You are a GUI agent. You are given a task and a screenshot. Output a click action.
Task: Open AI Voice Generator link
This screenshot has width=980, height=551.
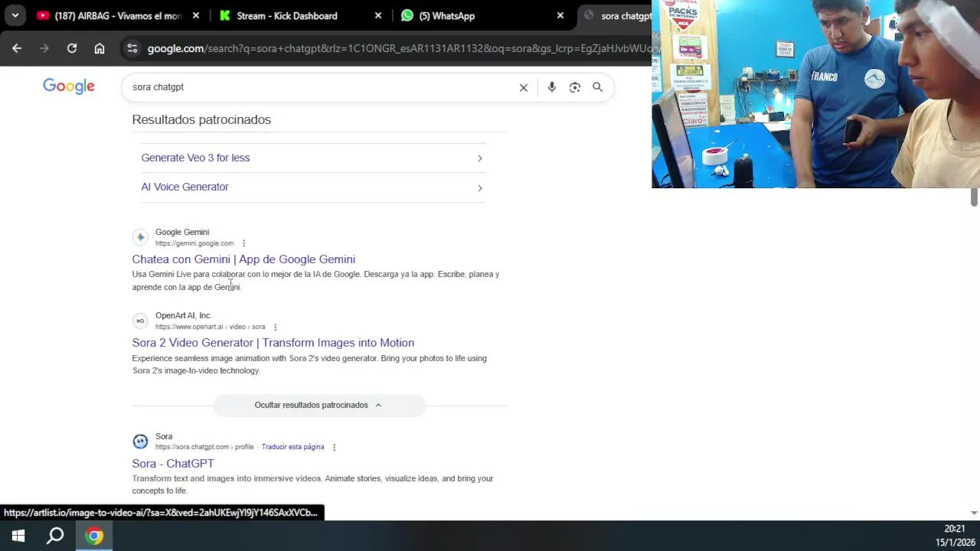pos(185,187)
